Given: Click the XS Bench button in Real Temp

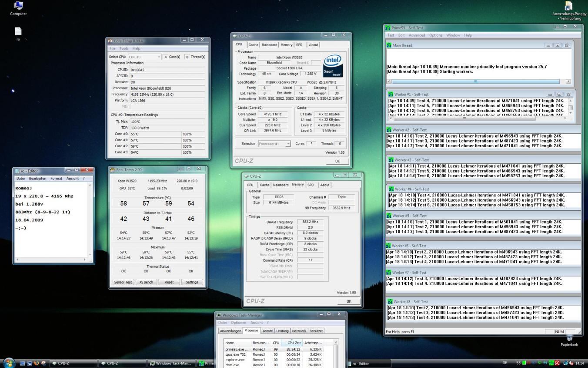Looking at the screenshot, I should tap(146, 282).
